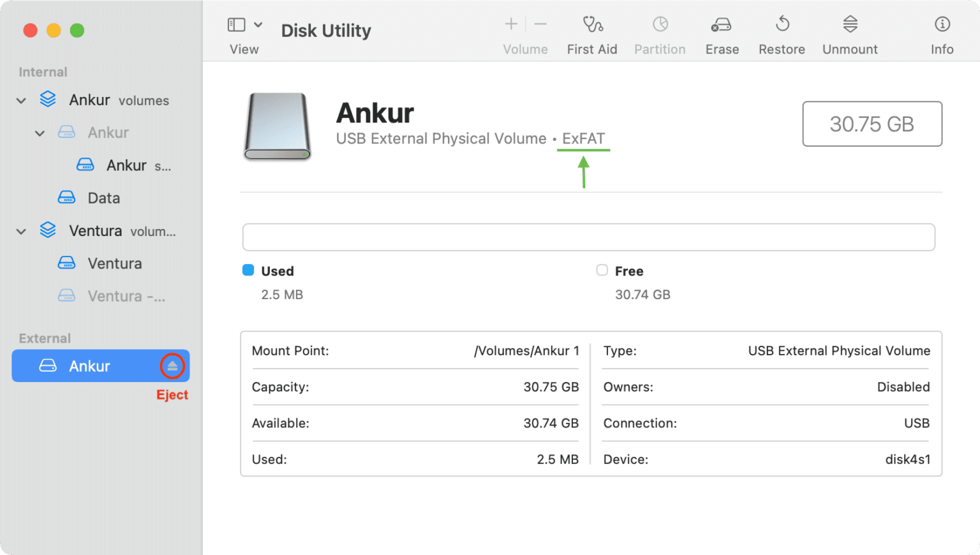This screenshot has width=980, height=555.
Task: Select the Ventura volumes container
Action: point(101,231)
